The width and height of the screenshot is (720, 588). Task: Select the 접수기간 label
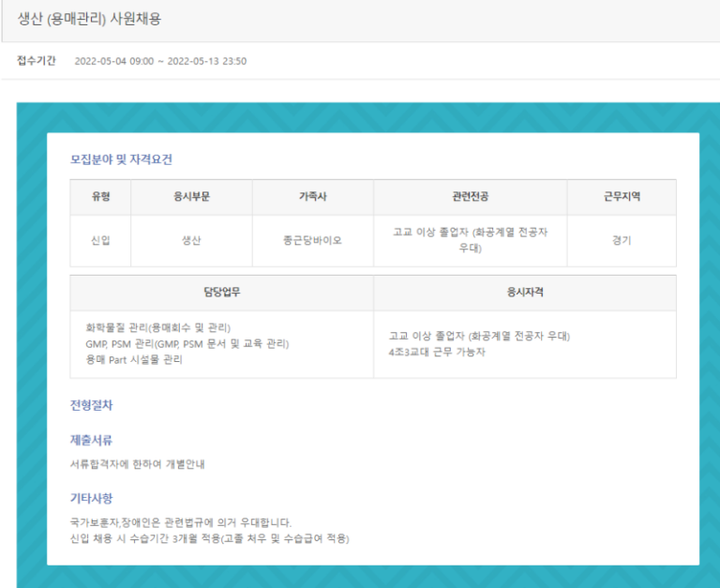tap(37, 61)
